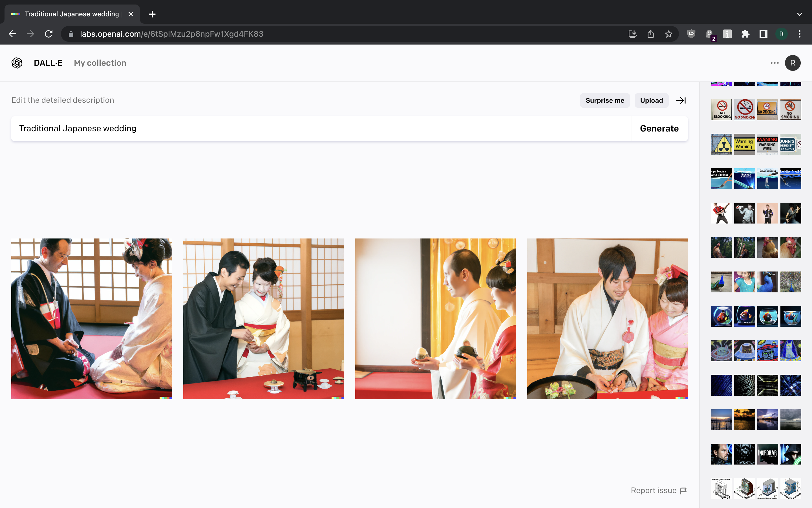This screenshot has height=508, width=812.
Task: Click the gray bookmark extension icon
Action: click(x=727, y=34)
